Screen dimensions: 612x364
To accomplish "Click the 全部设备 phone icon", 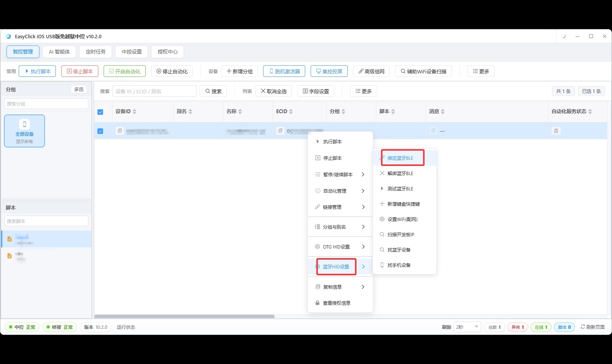I will pos(24,124).
